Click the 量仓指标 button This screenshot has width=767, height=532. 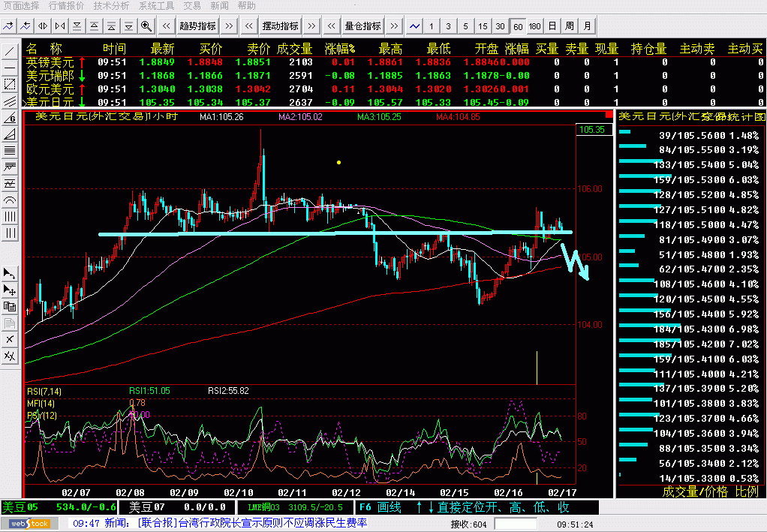point(363,26)
